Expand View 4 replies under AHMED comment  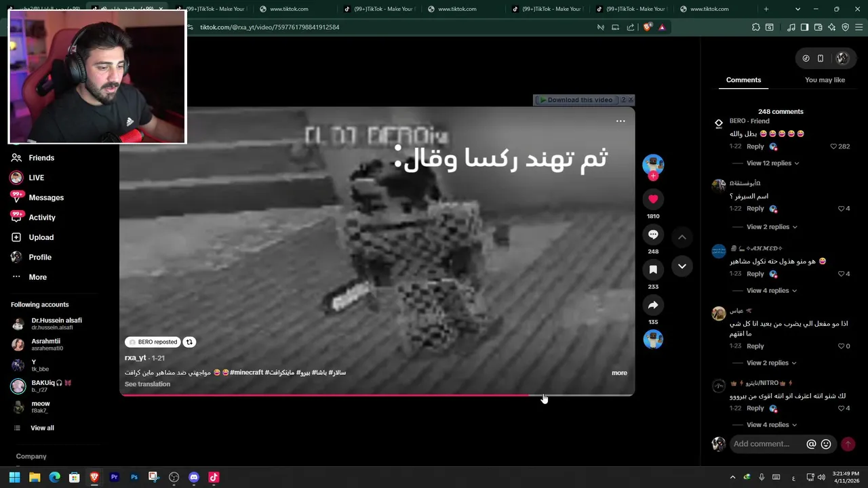(x=772, y=291)
